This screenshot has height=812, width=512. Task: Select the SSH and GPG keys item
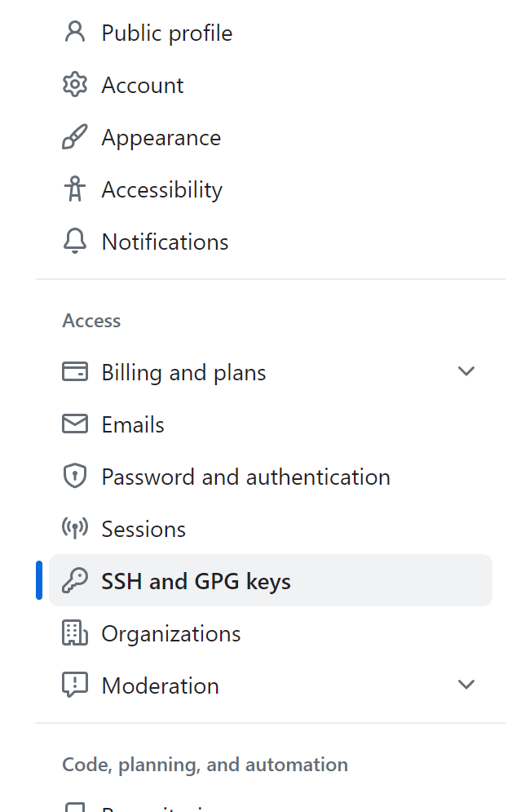point(271,580)
